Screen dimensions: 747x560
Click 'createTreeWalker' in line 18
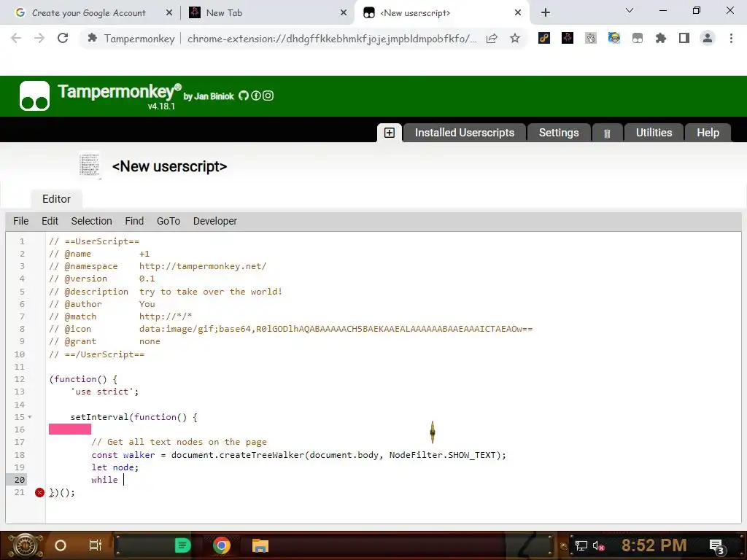pos(262,455)
